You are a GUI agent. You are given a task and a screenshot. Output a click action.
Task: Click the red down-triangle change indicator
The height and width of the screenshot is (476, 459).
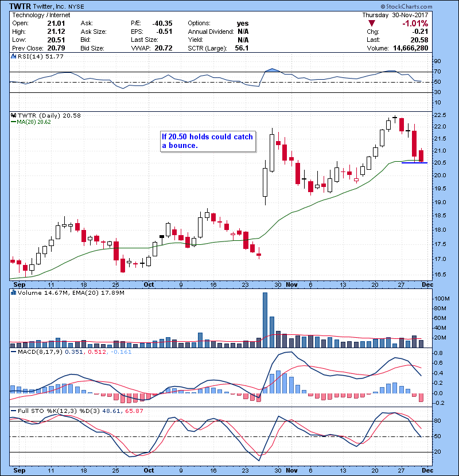point(372,24)
